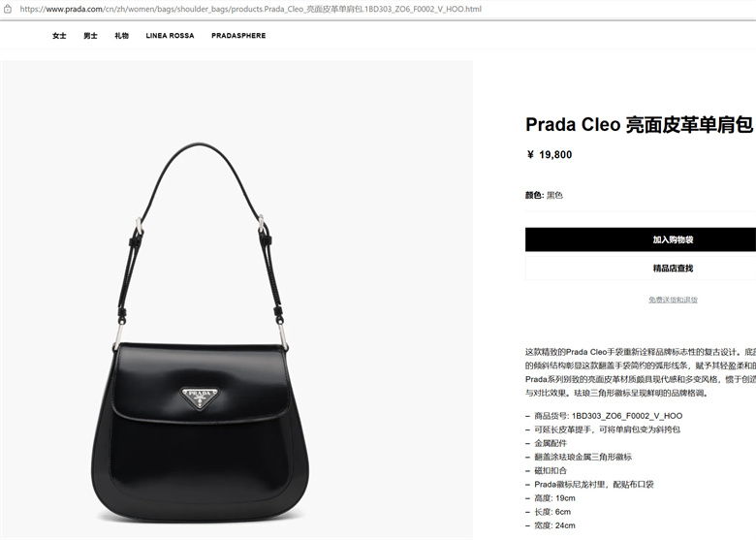Open the PRADASPHERE menu
756x540 pixels.
tap(238, 36)
